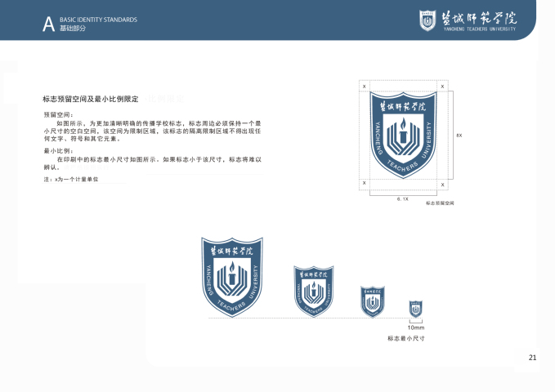
Task: Click the 最小比例 section heading
Action: click(x=58, y=151)
